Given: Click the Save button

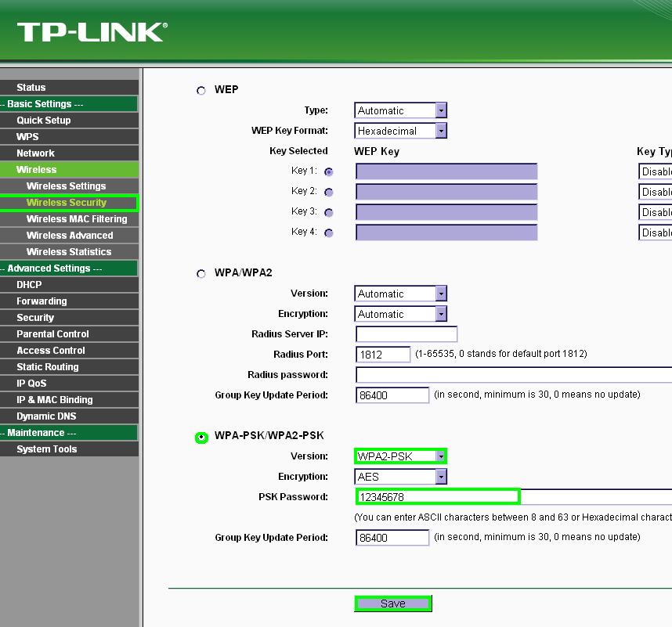Looking at the screenshot, I should (x=392, y=604).
